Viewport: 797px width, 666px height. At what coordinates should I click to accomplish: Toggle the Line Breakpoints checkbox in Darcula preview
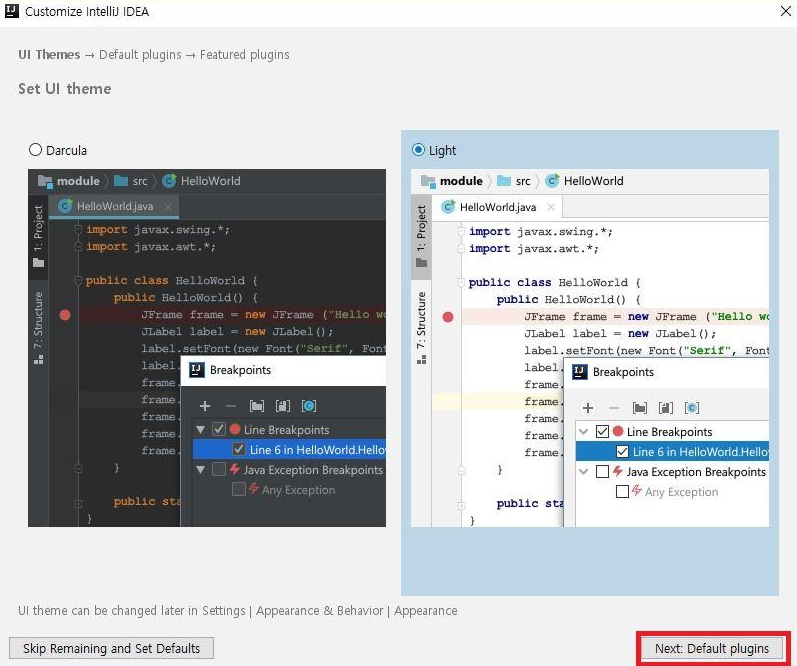pos(219,430)
